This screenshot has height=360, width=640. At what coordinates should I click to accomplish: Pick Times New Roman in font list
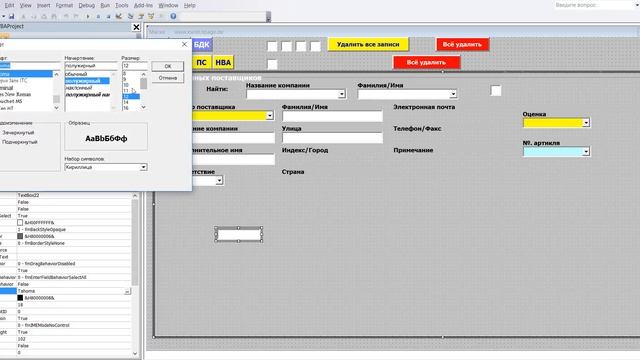coord(16,94)
